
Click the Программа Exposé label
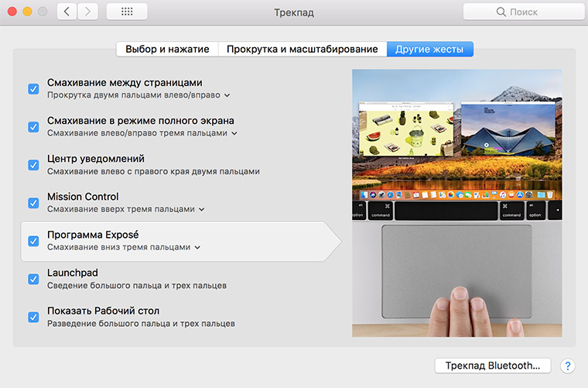point(93,235)
